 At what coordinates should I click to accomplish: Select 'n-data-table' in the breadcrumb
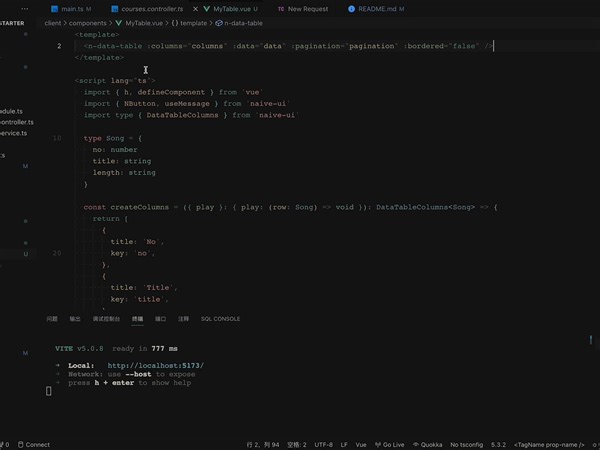(243, 23)
